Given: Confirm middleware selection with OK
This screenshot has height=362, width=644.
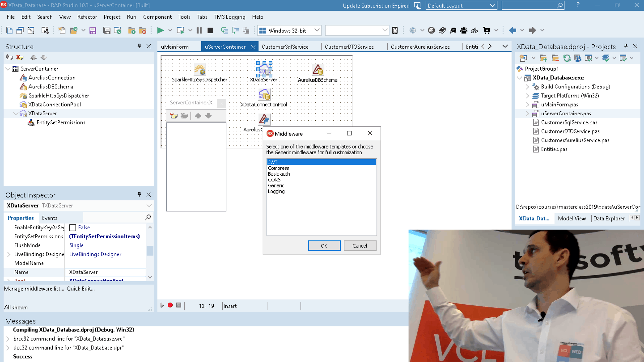Looking at the screenshot, I should pos(324,245).
